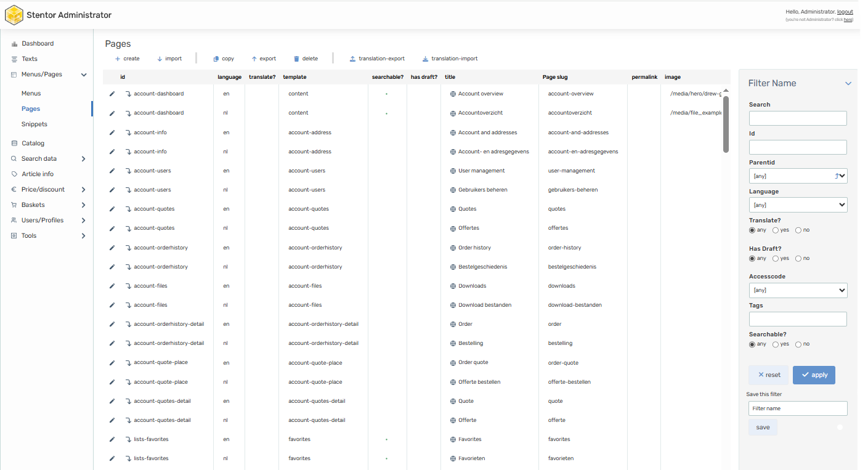
Task: Click the Search input field in filter panel
Action: pos(798,118)
